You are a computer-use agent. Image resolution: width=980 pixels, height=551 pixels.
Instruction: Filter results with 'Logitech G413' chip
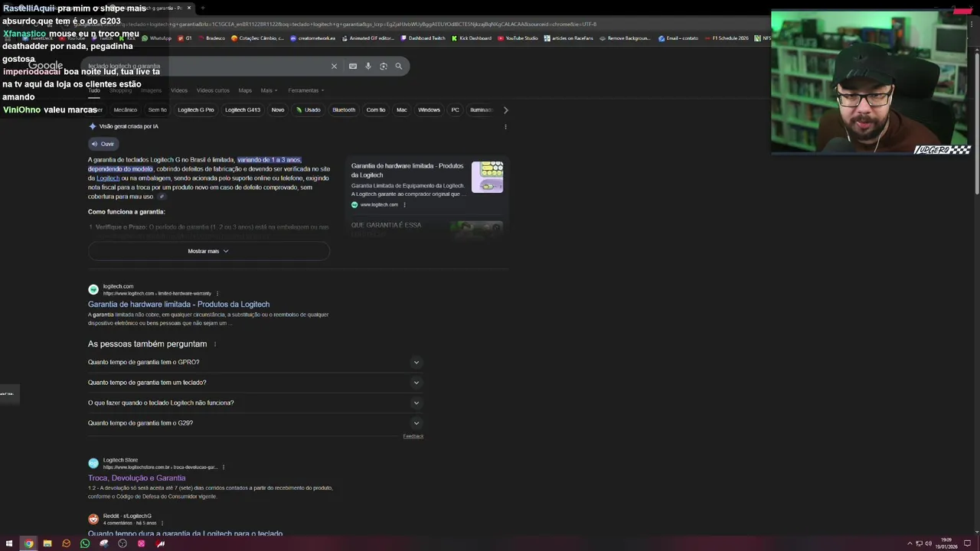click(x=243, y=109)
